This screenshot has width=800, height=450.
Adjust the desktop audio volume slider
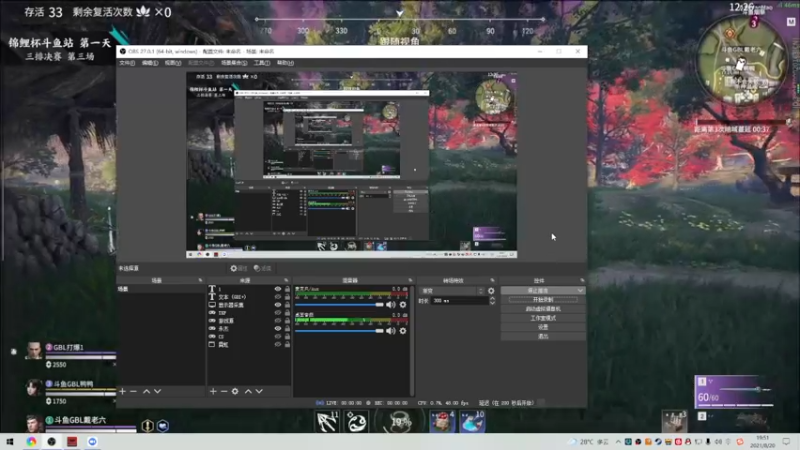click(x=339, y=331)
